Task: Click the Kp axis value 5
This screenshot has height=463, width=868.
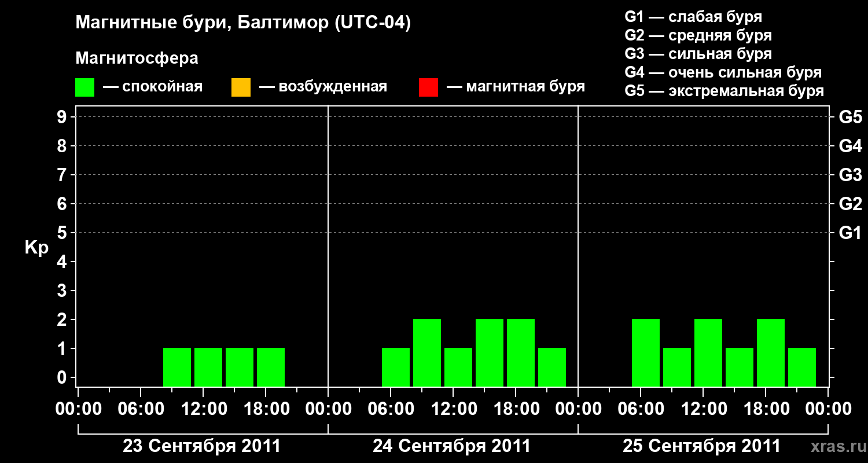Action: (63, 233)
